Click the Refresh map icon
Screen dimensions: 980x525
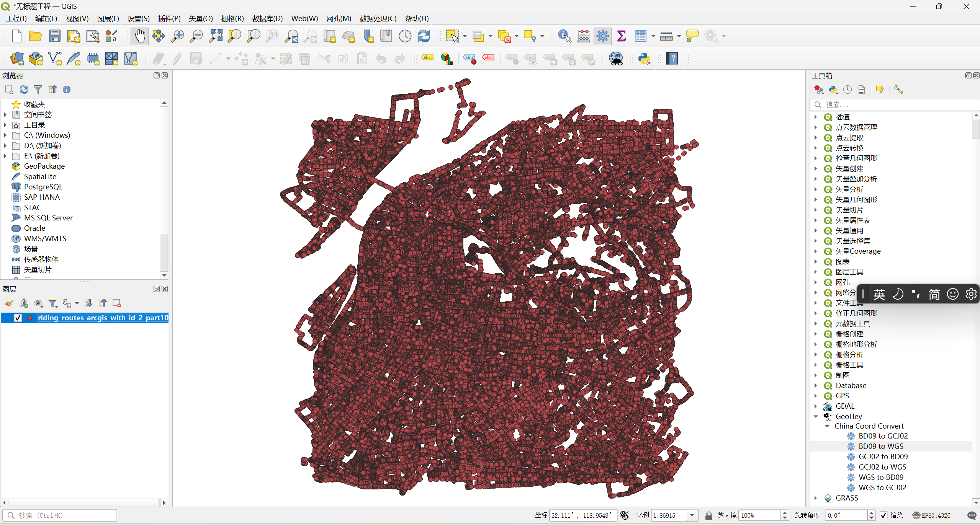click(424, 36)
